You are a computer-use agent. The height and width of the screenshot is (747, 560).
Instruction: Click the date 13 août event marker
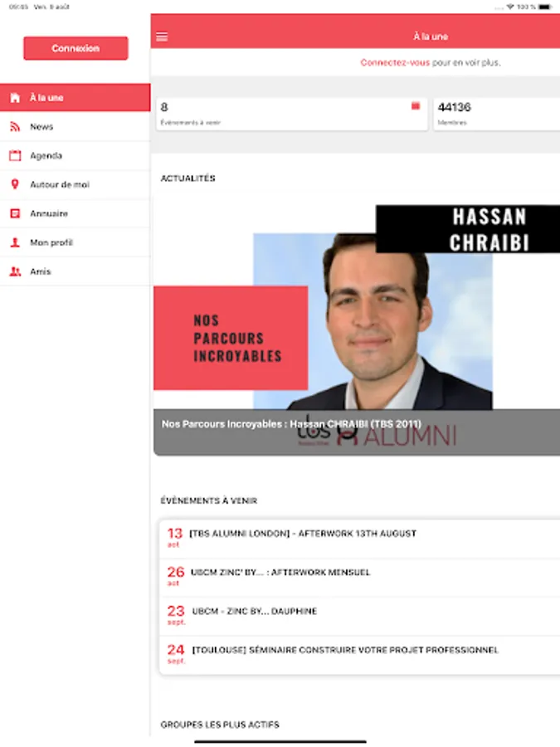pyautogui.click(x=175, y=537)
